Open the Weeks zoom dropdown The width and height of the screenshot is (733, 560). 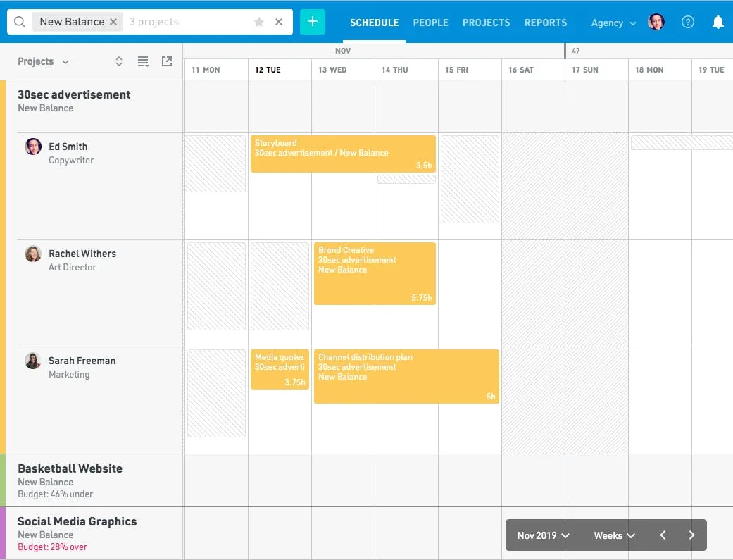coord(614,535)
